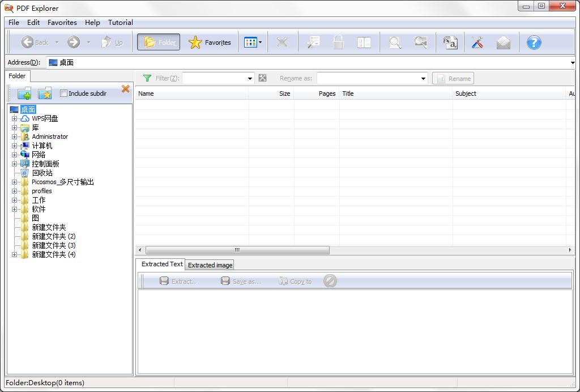The image size is (580, 392).
Task: Open the tools wrench icon
Action: coord(477,42)
